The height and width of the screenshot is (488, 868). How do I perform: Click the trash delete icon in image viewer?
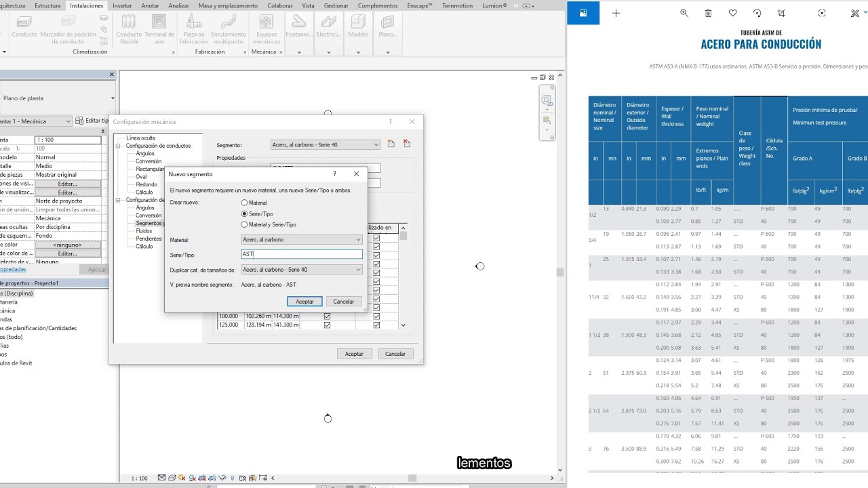(x=708, y=13)
